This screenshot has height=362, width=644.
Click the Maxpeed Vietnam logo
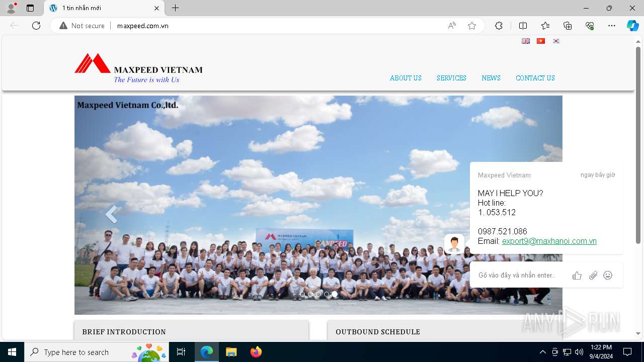(138, 68)
